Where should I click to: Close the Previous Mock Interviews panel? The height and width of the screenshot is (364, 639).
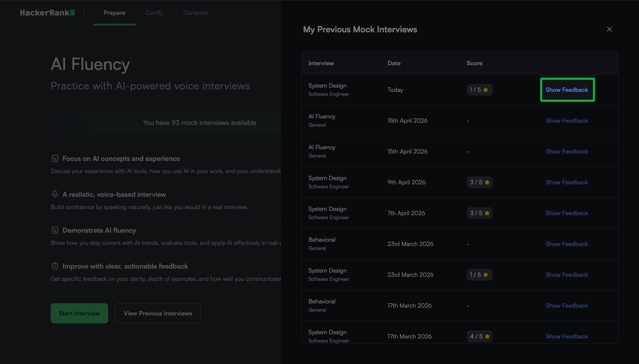coord(609,29)
